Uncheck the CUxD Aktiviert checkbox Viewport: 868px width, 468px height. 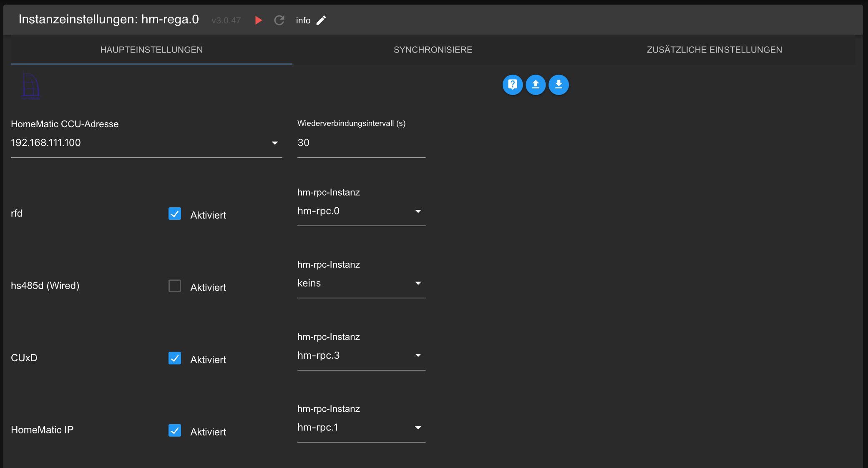tap(175, 358)
